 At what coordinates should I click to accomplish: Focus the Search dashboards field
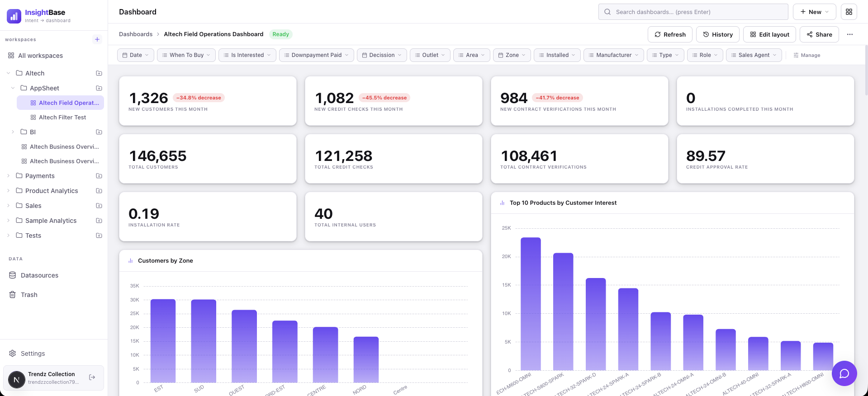693,12
